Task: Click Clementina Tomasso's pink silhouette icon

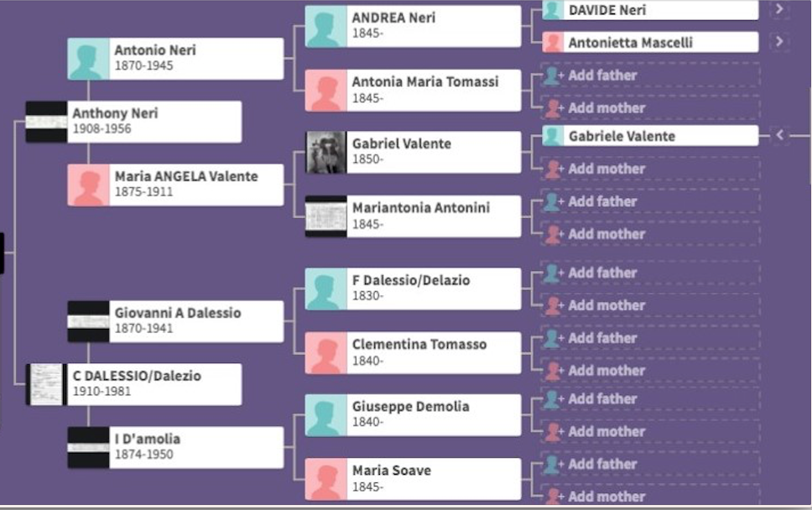Action: pyautogui.click(x=325, y=353)
